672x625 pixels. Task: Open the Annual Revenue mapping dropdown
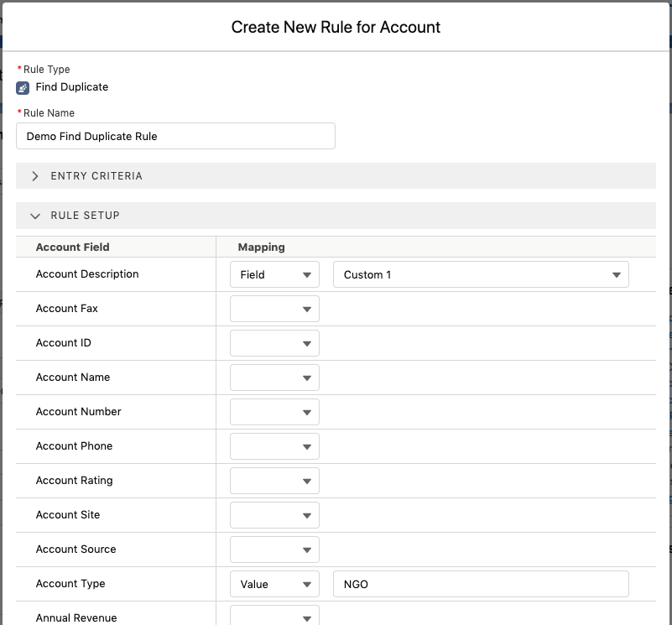[x=274, y=616]
